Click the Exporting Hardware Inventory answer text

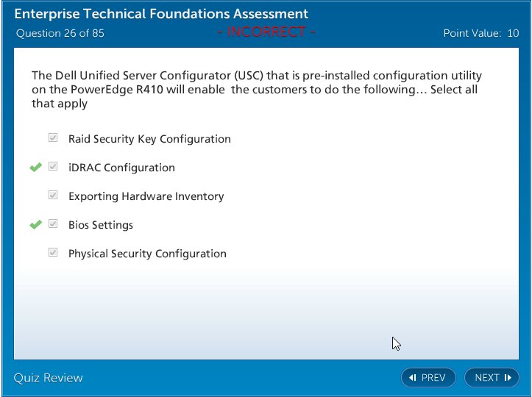click(x=146, y=196)
